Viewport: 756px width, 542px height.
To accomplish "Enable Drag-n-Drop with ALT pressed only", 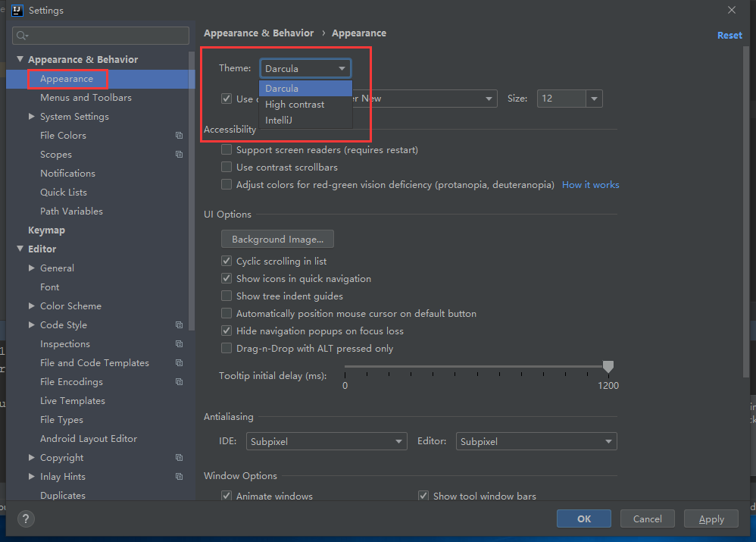I will (x=226, y=348).
